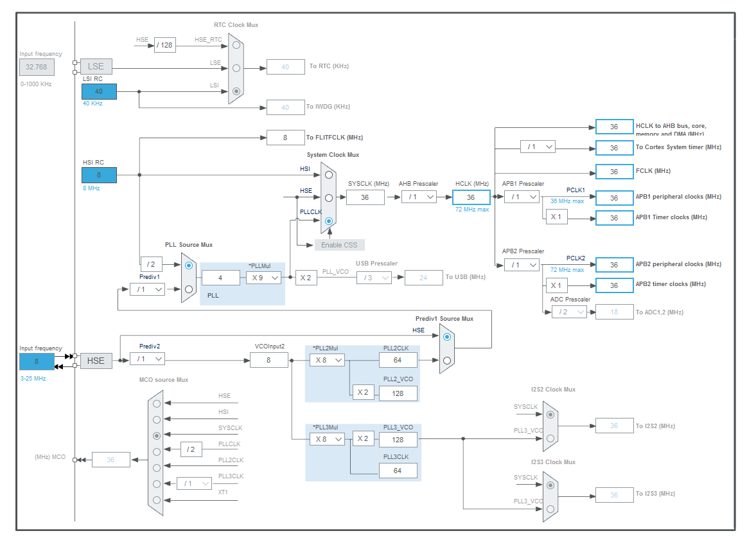Change the PLLMul multiplier value
The height and width of the screenshot is (540, 756).
[x=263, y=277]
